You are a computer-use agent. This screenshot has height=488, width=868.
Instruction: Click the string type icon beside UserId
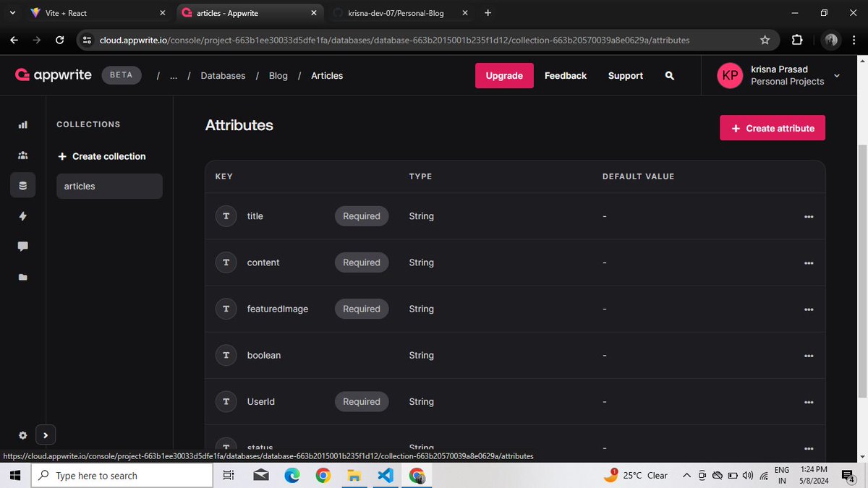click(x=226, y=401)
